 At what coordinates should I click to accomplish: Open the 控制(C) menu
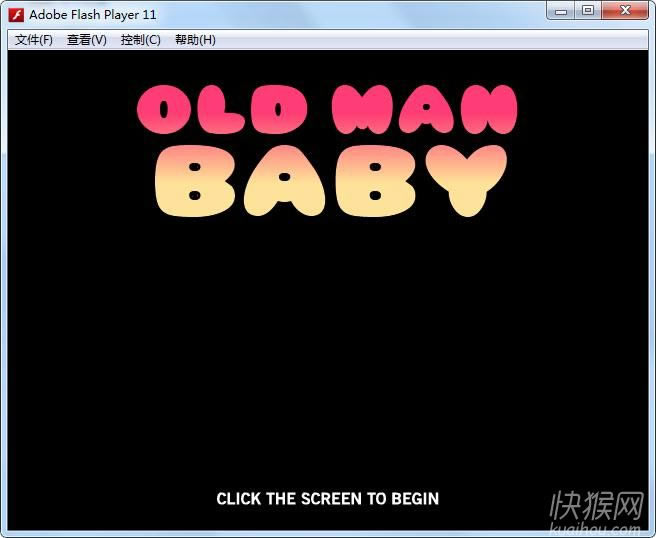point(140,40)
